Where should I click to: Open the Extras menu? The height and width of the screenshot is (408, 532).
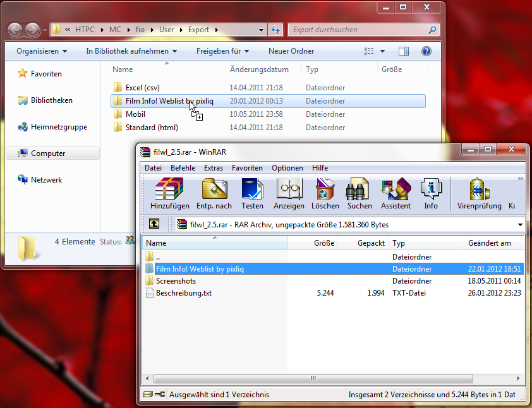click(214, 168)
